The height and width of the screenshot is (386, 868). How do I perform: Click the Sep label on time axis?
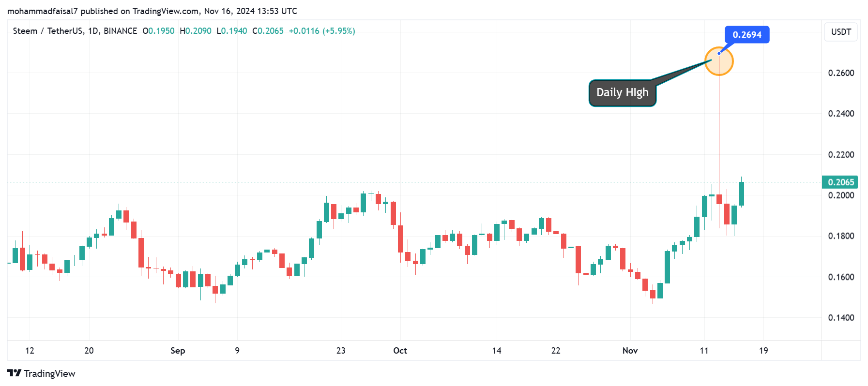pyautogui.click(x=178, y=351)
